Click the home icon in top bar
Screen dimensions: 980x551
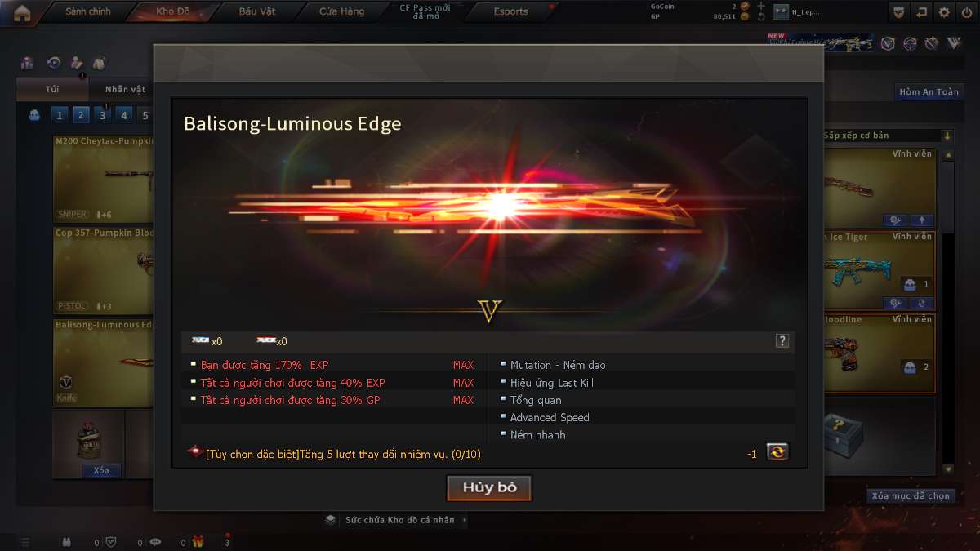(x=22, y=12)
